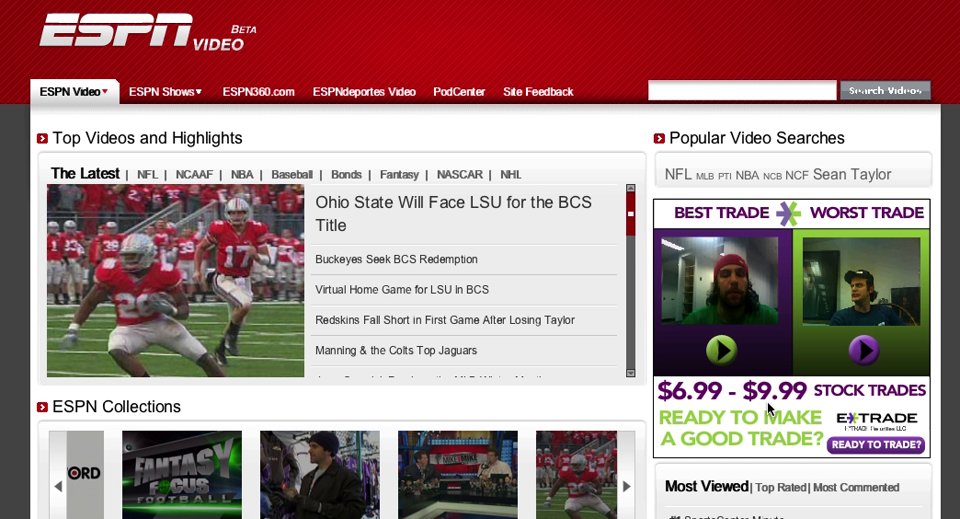This screenshot has height=519, width=960.
Task: Open Ohio State Will Face LSU headline
Action: (x=453, y=214)
